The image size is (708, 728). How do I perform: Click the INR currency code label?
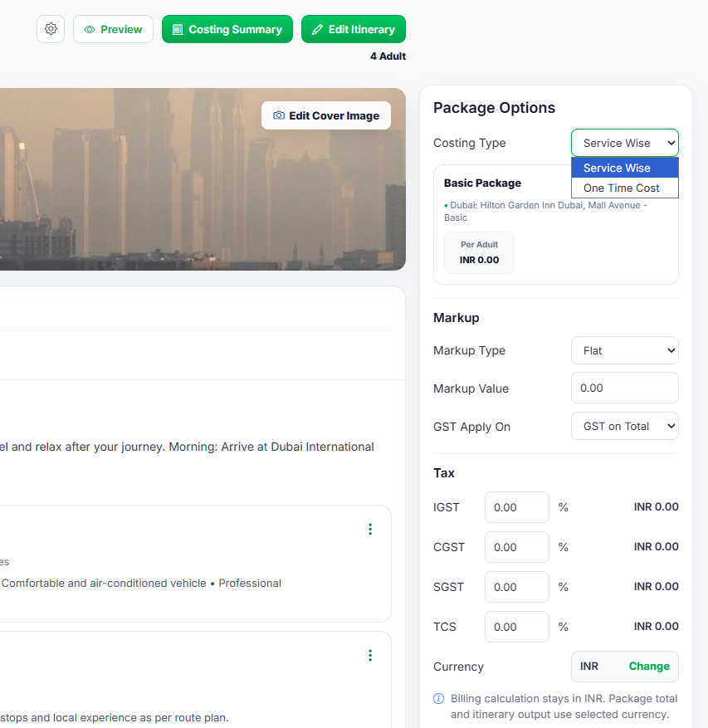[589, 667]
